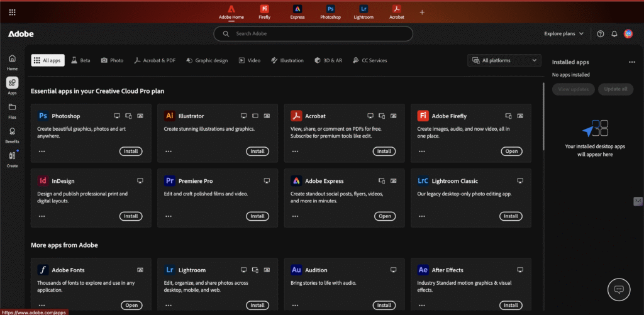This screenshot has height=315, width=644.
Task: Filter apps by Acrobat & PDF
Action: coord(155,60)
